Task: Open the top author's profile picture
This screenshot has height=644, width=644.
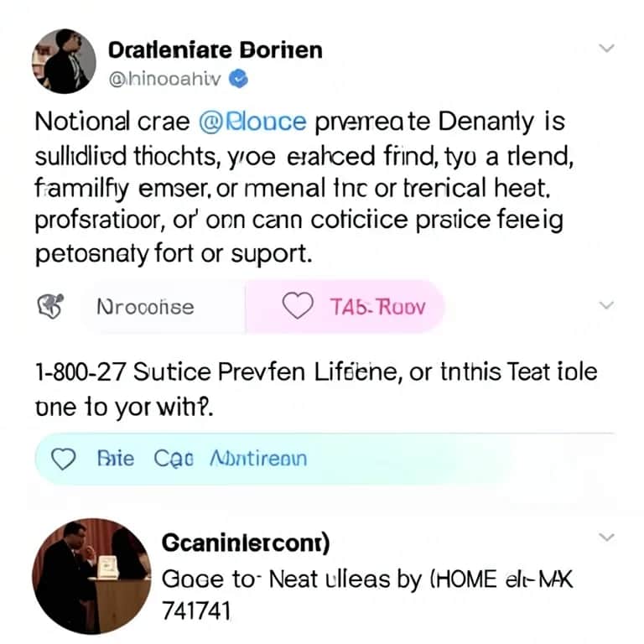Action: 63,61
